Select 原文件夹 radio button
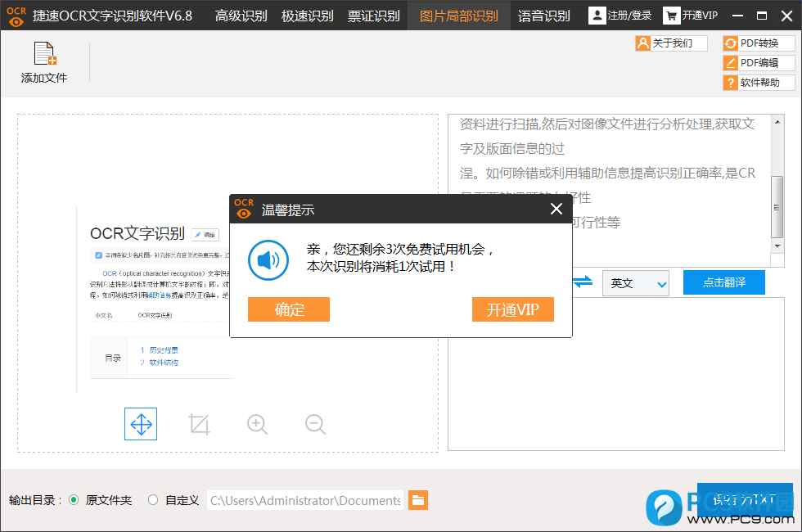Viewport: 802px width, 532px height. click(74, 500)
